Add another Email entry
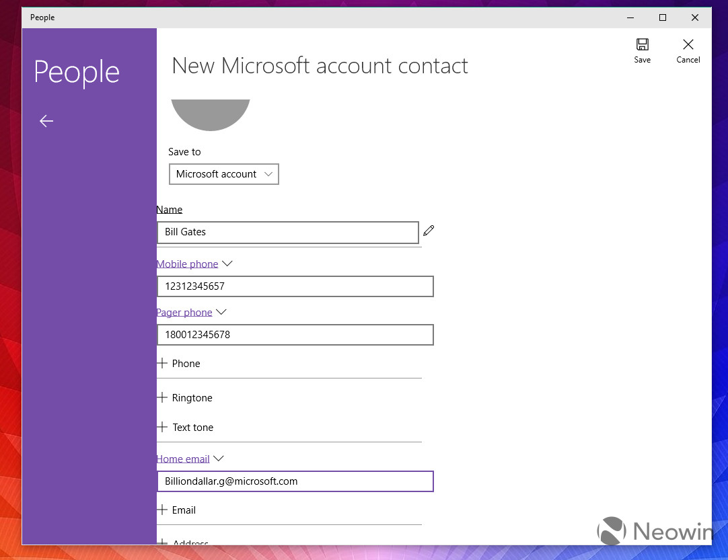 tap(177, 510)
